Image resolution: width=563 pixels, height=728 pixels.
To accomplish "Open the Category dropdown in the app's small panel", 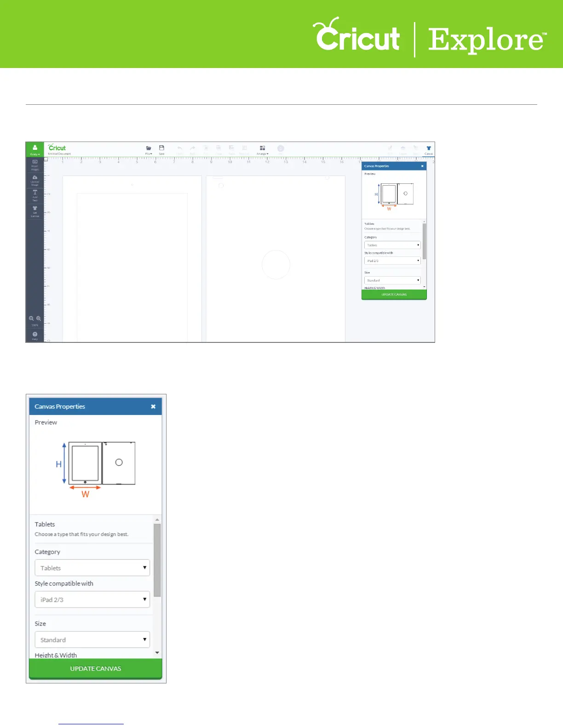I will point(392,245).
